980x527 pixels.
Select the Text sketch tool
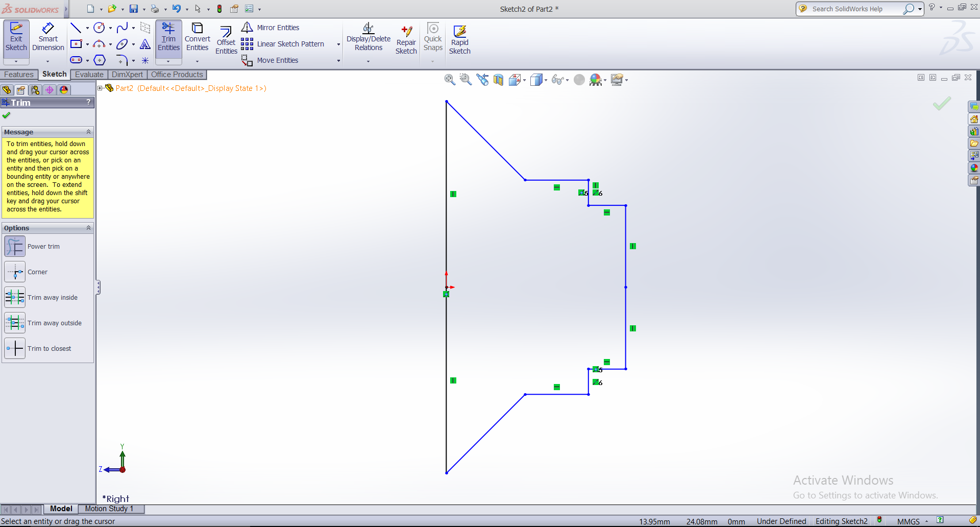pos(145,44)
